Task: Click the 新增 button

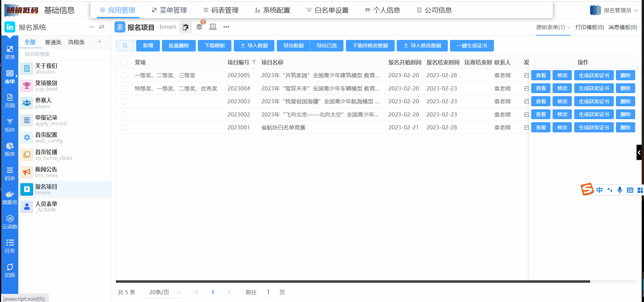Action: click(148, 46)
